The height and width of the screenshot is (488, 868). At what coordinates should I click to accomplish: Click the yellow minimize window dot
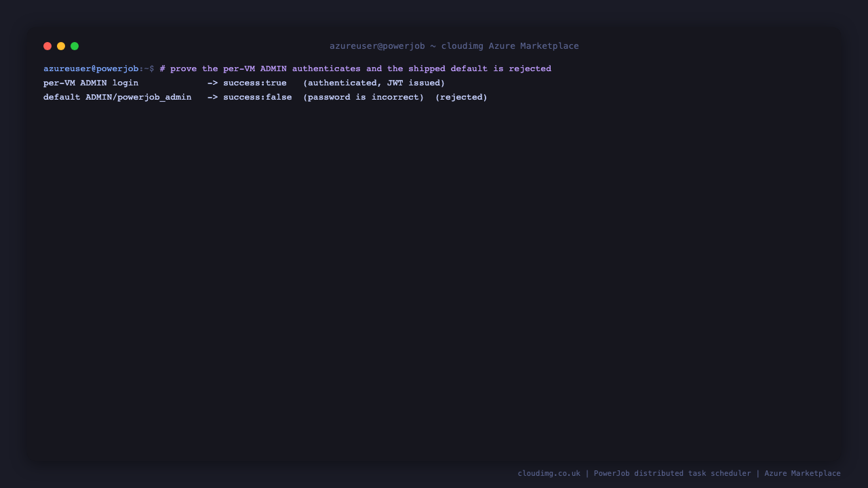tap(61, 46)
